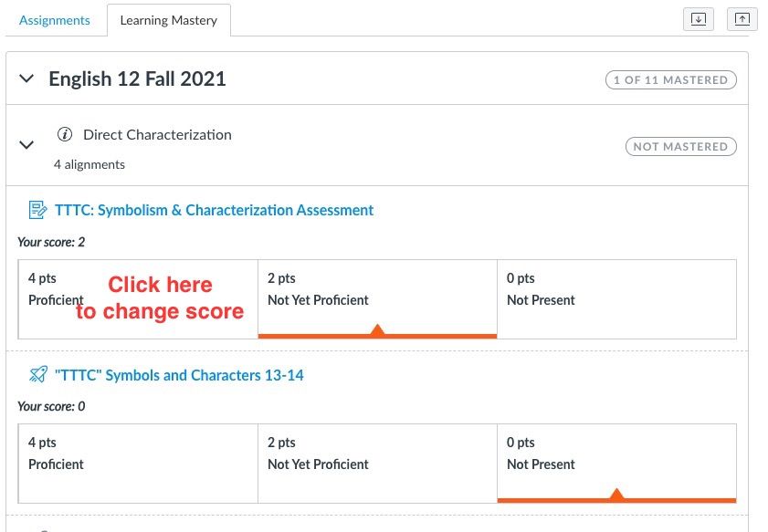
Task: Click the rocket icon beside Symbols and Characters
Action: 37,375
